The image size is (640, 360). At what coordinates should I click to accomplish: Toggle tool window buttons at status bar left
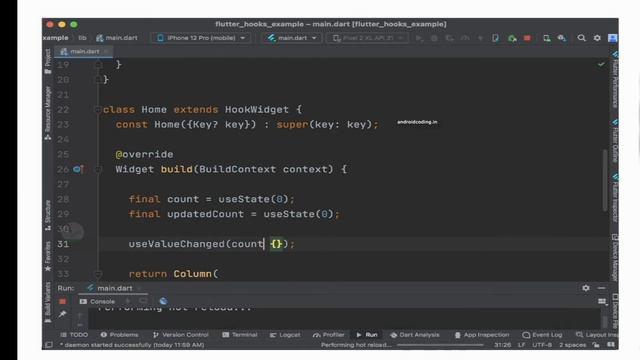[49, 345]
